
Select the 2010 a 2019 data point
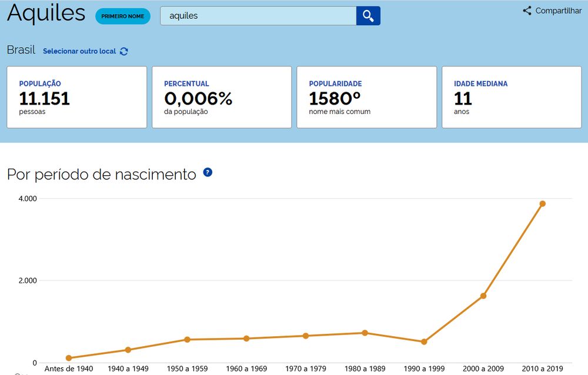coord(542,203)
